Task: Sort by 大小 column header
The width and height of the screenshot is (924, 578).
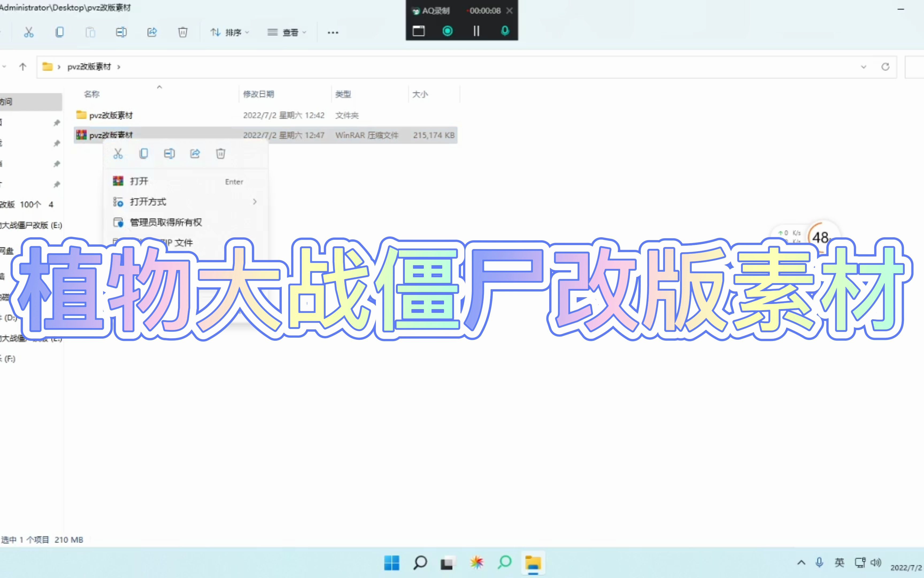Action: (x=420, y=94)
